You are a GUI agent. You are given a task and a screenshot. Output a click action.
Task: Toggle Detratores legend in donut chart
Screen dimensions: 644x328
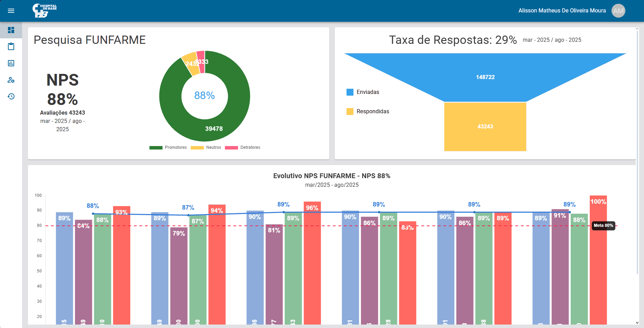pos(243,147)
